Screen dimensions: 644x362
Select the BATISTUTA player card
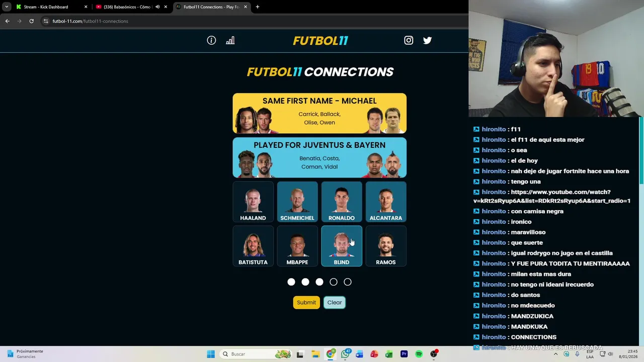(253, 246)
